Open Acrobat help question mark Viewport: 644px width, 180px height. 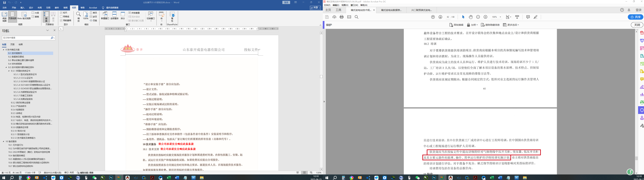pyautogui.click(x=622, y=10)
